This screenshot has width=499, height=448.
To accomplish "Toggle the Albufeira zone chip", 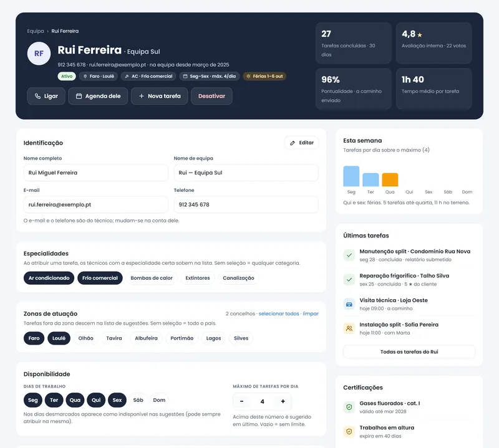I will click(146, 338).
